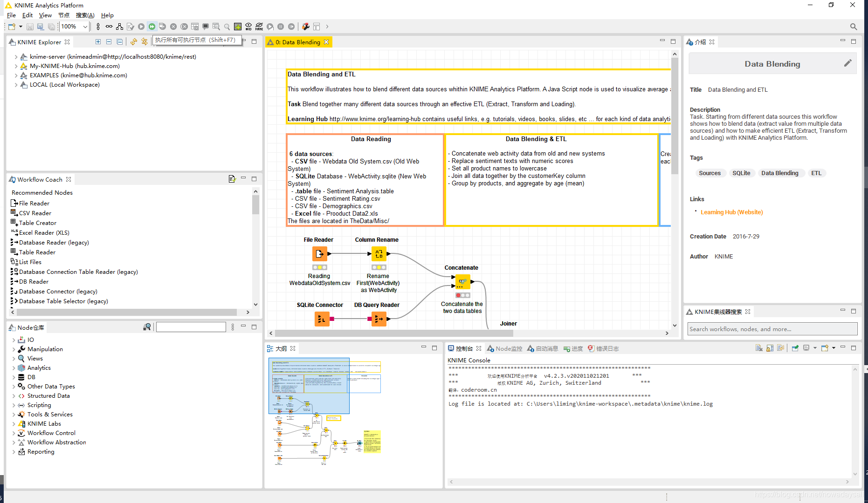Expand the IO node category
The width and height of the screenshot is (868, 503).
14,340
